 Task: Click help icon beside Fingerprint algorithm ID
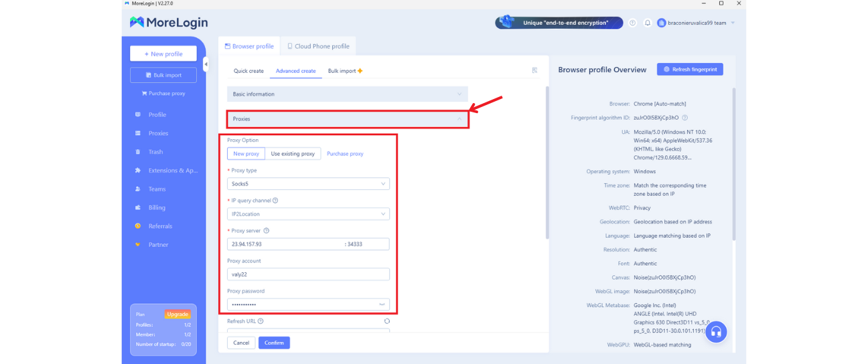(684, 118)
